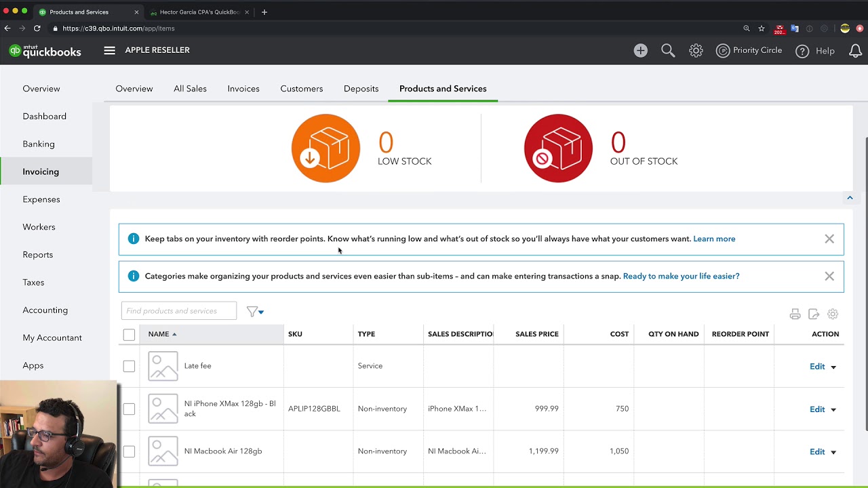The image size is (868, 488).
Task: Open Taxes in the sidebar
Action: click(33, 283)
